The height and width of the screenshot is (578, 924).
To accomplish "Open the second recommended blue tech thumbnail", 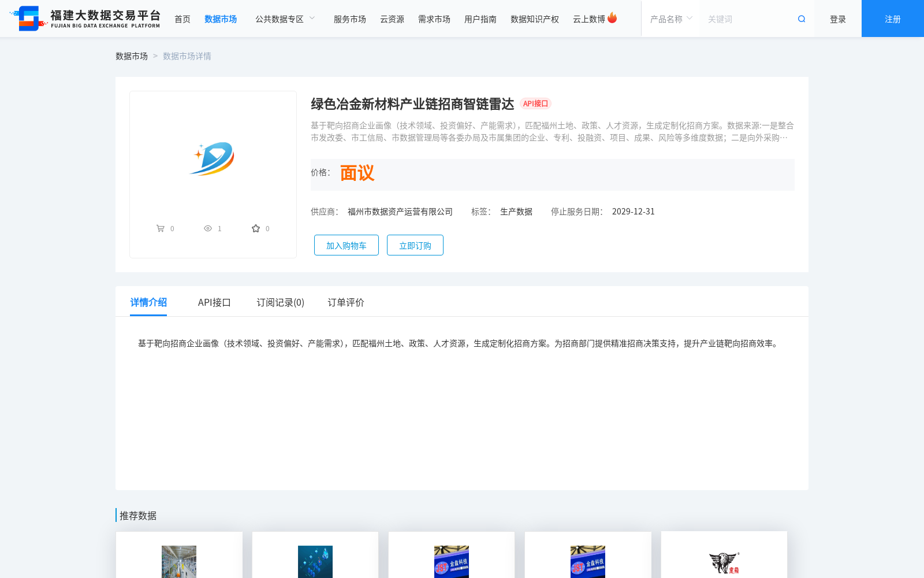I will tap(315, 562).
